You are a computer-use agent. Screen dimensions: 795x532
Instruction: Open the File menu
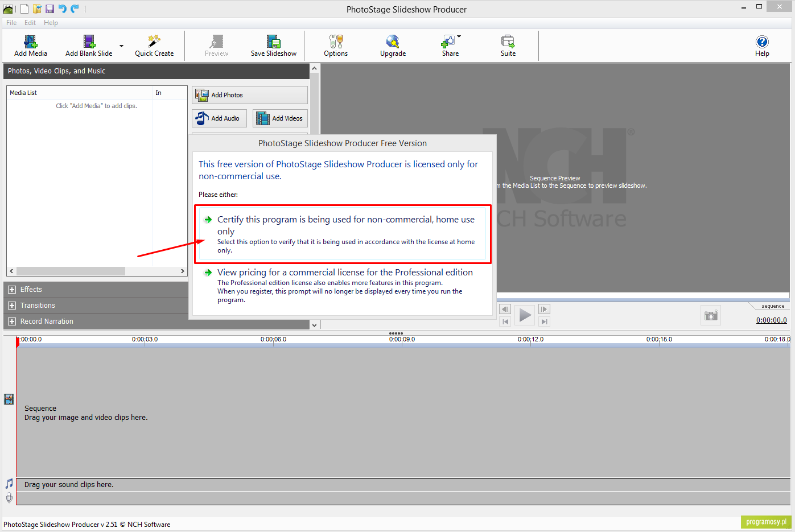pos(11,23)
